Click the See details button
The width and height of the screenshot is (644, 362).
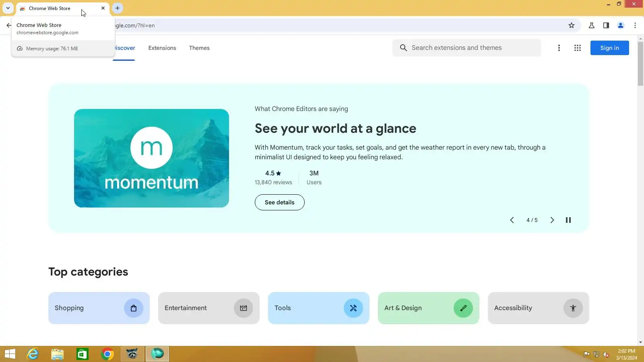280,202
